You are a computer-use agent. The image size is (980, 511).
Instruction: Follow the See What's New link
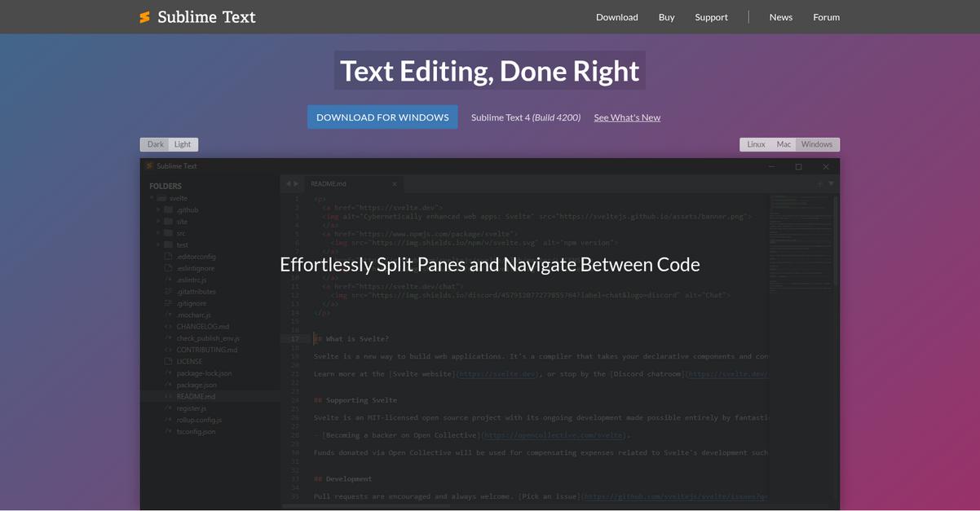pos(627,117)
